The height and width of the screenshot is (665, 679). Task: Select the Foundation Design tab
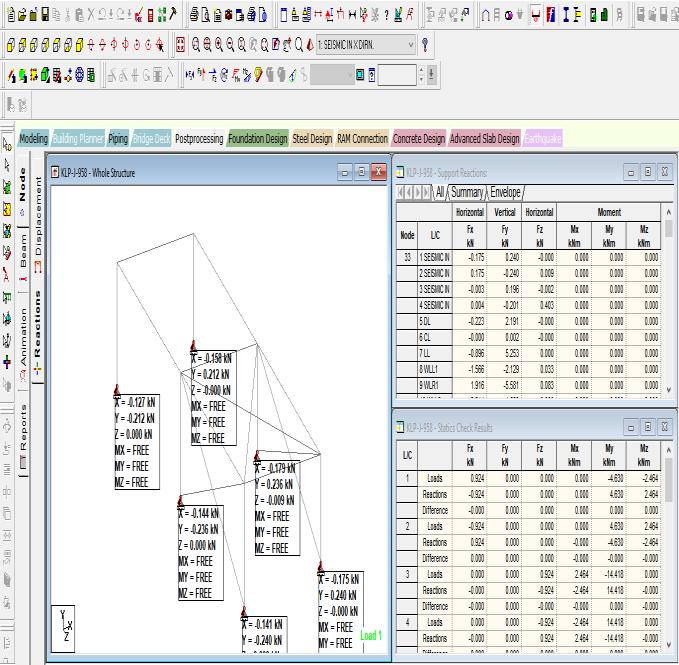pyautogui.click(x=258, y=139)
